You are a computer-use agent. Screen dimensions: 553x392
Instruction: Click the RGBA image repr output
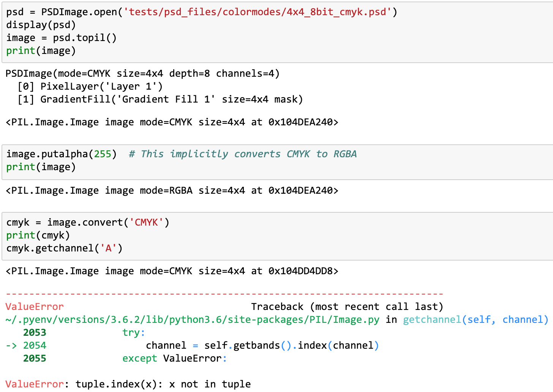pyautogui.click(x=171, y=190)
